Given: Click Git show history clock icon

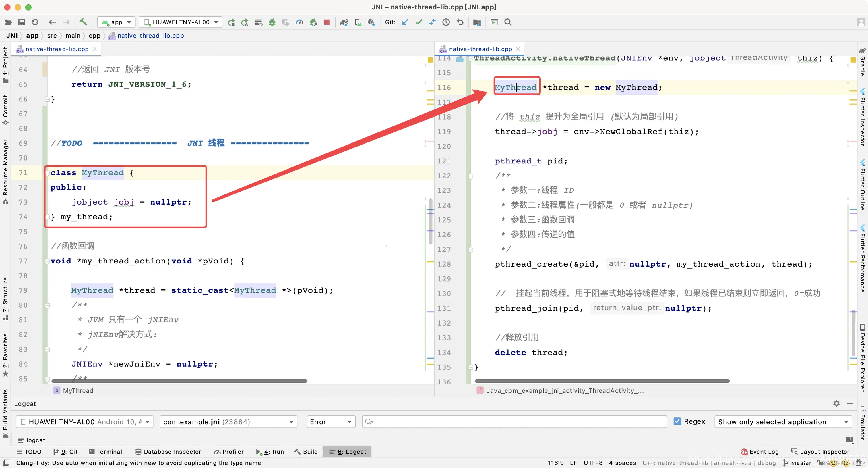Looking at the screenshot, I should (446, 22).
